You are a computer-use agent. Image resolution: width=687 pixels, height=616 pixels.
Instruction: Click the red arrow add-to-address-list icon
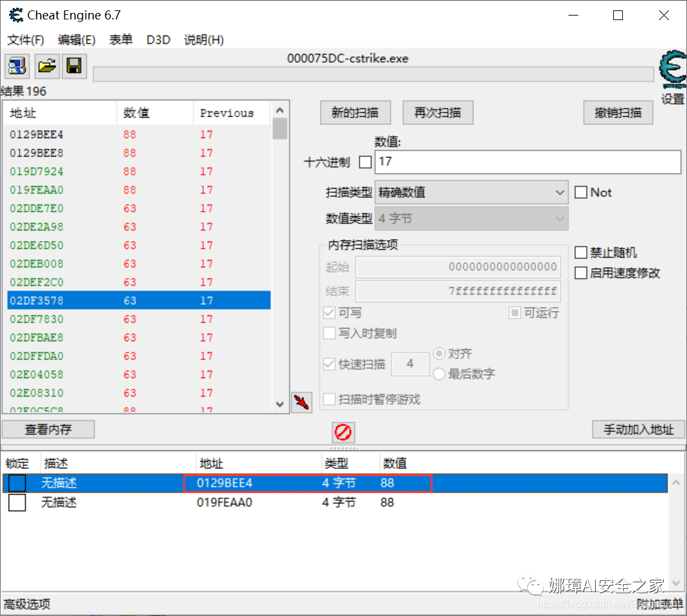(x=302, y=402)
